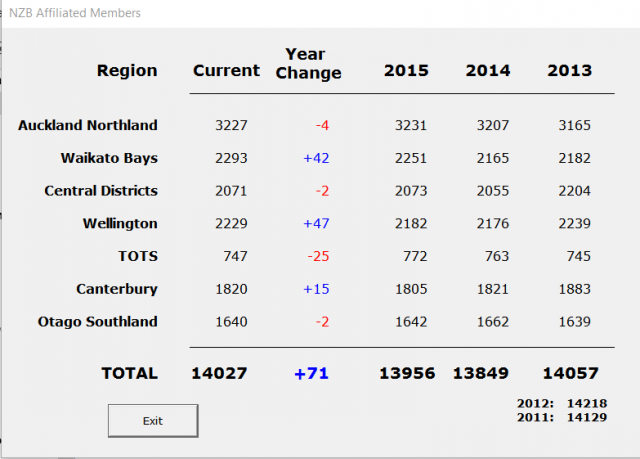Select Otago Southland current value 1640
The image size is (640, 459).
click(x=231, y=322)
